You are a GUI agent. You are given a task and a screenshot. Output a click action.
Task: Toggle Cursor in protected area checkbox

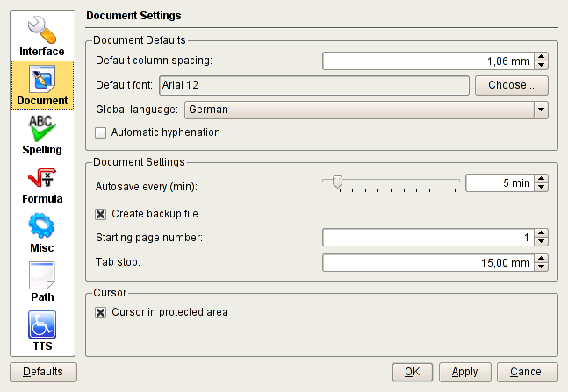pos(100,312)
